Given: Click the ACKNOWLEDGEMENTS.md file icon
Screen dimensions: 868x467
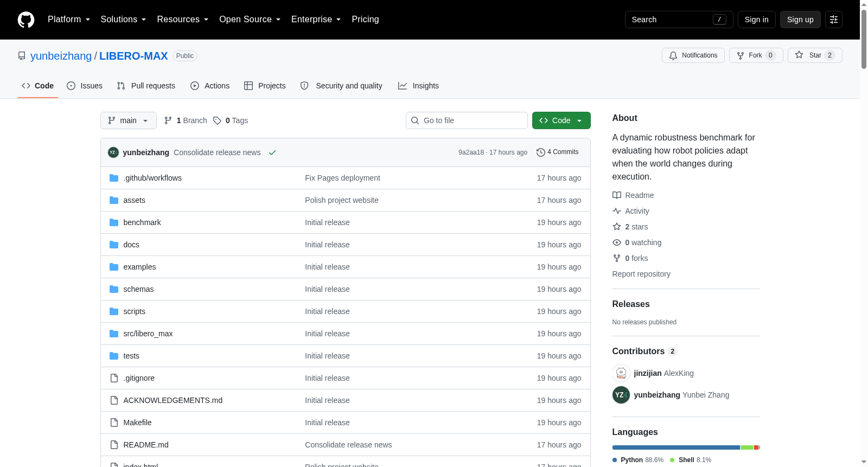Looking at the screenshot, I should point(114,400).
